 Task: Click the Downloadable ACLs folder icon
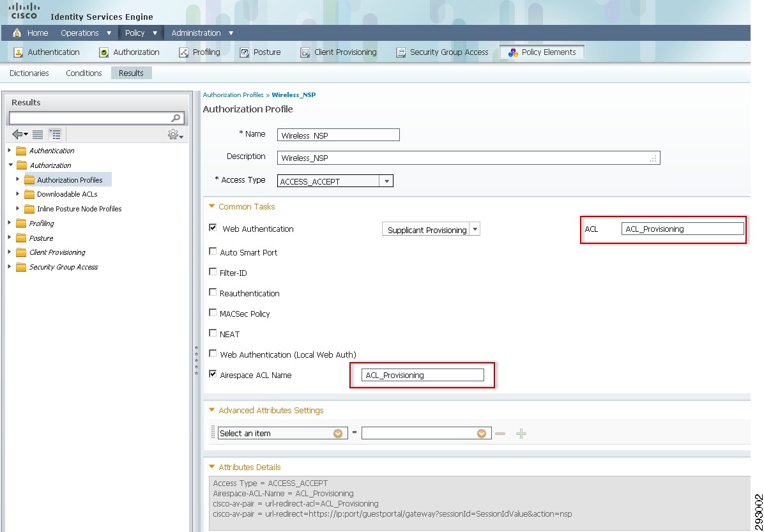tap(30, 194)
